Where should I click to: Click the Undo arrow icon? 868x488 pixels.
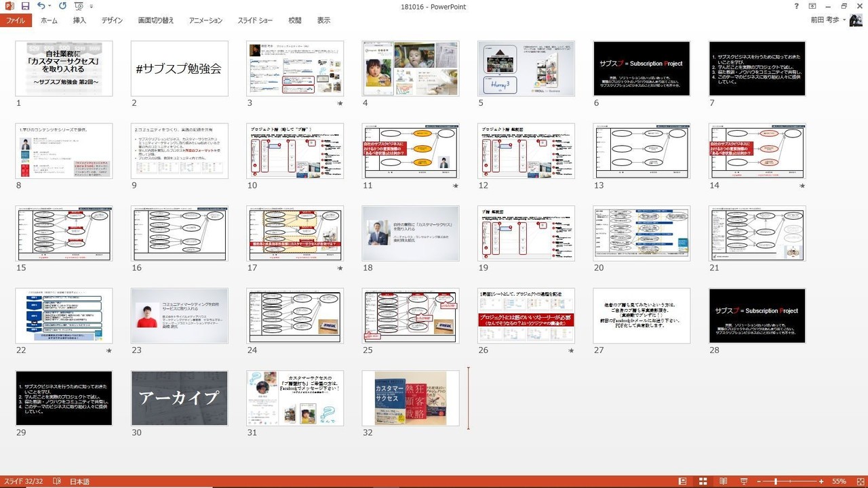41,6
